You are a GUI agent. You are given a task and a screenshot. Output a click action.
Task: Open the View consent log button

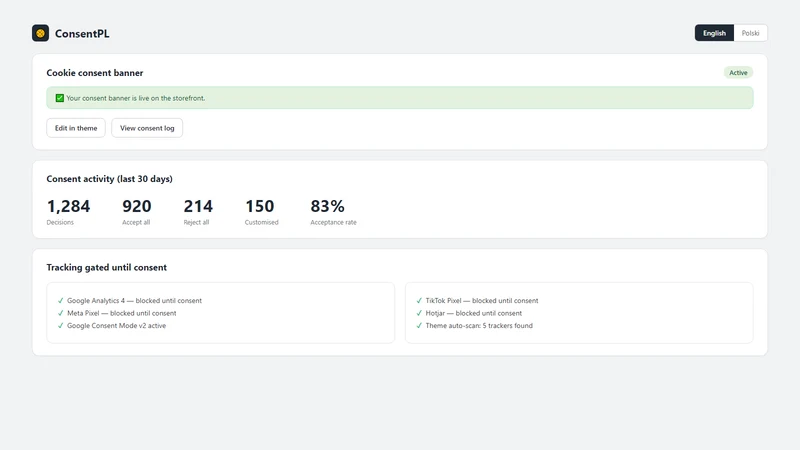(x=147, y=128)
